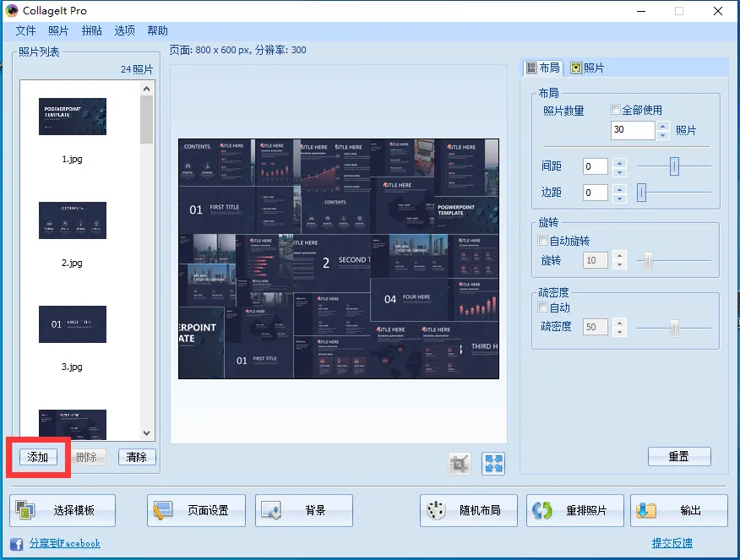
Task: Click the 边距 slider handle
Action: click(x=641, y=193)
